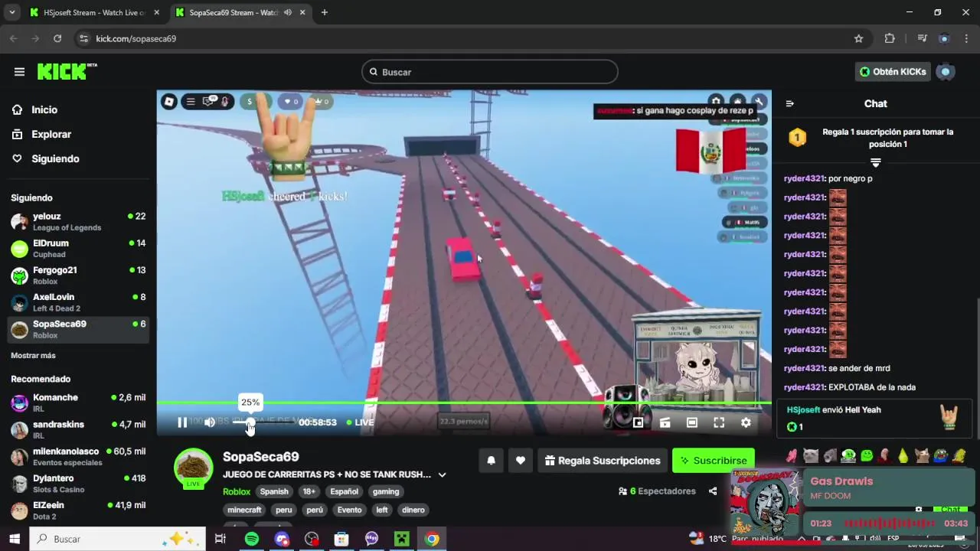This screenshot has height=551, width=980.
Task: Expand followed channels with Mostrar más
Action: 33,356
